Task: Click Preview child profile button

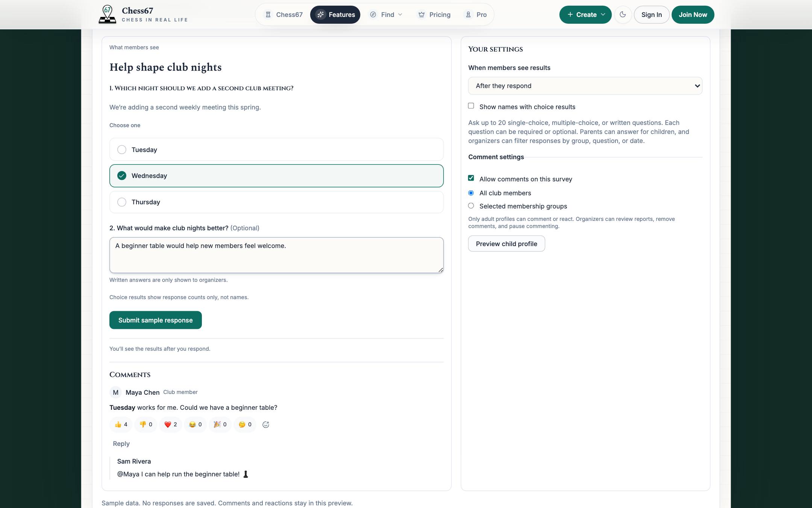Action: (506, 244)
